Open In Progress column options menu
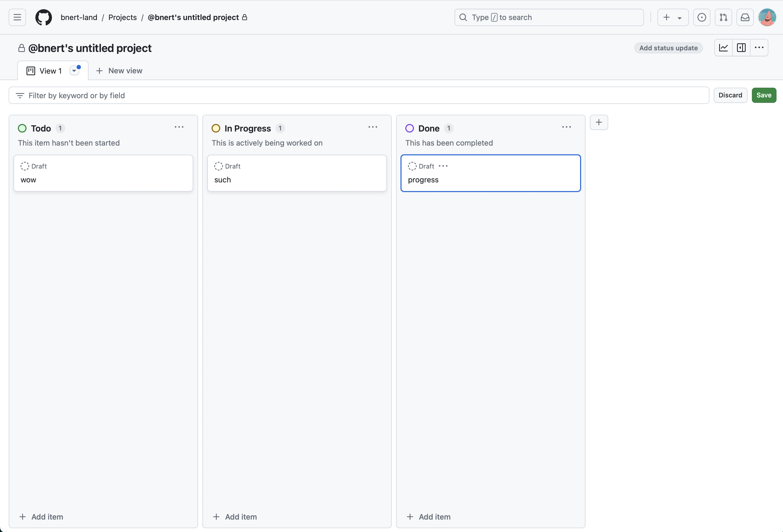This screenshot has height=532, width=783. 373,127
